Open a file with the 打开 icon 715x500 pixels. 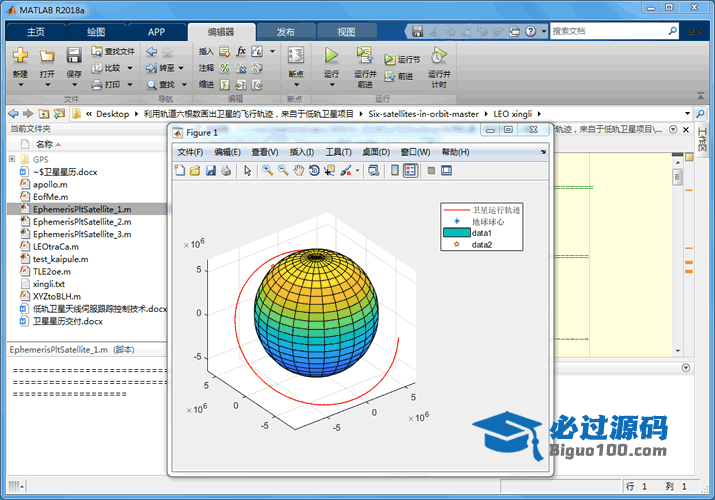click(47, 56)
